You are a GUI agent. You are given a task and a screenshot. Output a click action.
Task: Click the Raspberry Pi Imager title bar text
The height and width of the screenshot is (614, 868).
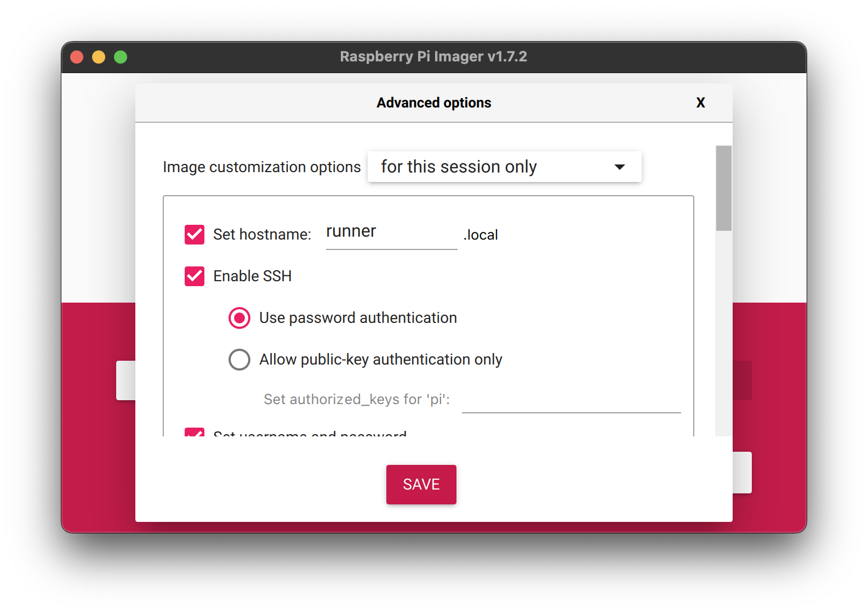tap(433, 57)
